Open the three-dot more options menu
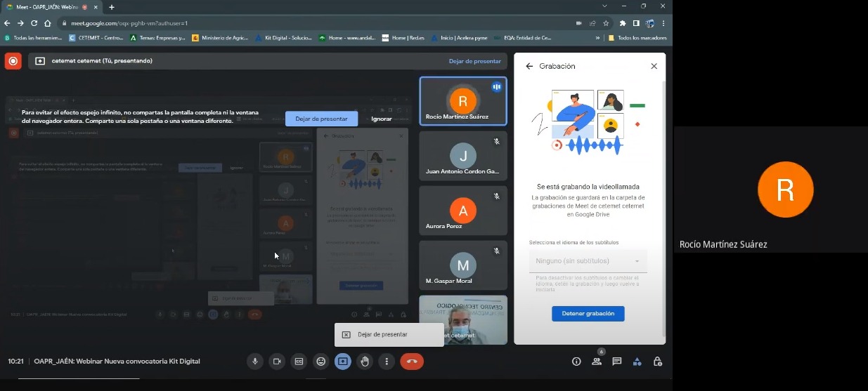This screenshot has height=391, width=868. (387, 362)
